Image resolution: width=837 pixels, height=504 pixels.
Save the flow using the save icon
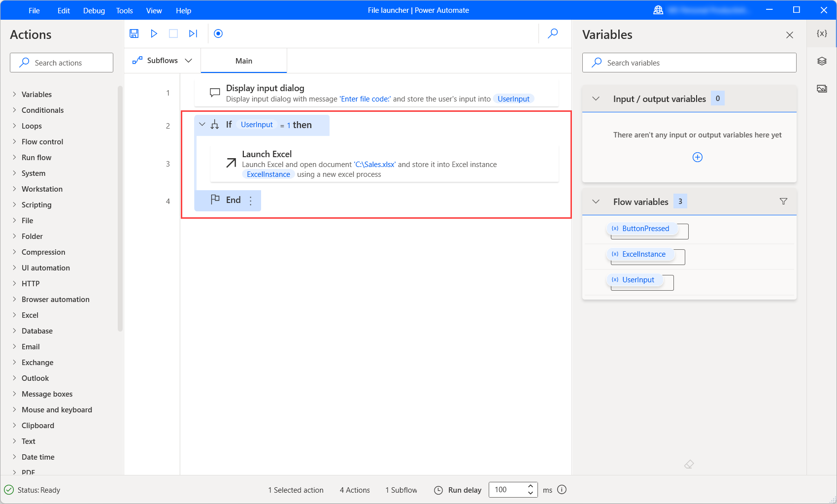134,34
